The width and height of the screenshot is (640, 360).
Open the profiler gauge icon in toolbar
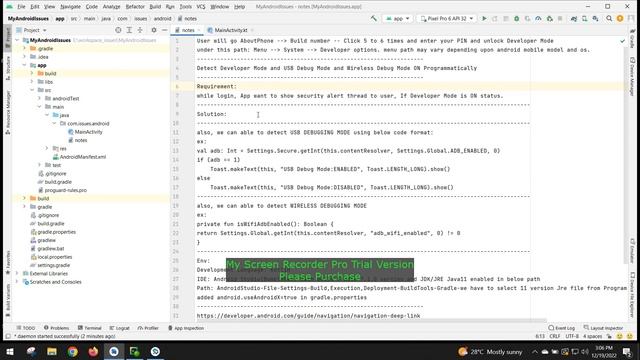[538, 18]
